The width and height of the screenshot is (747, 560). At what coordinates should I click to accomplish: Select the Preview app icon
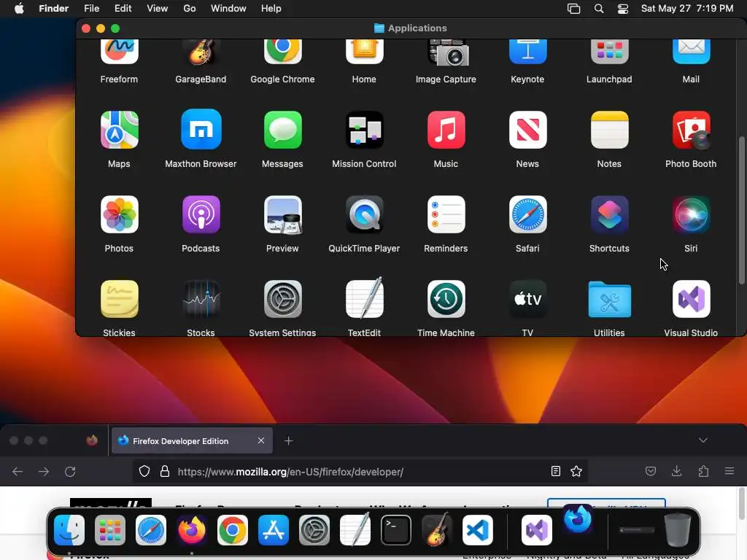point(282,214)
